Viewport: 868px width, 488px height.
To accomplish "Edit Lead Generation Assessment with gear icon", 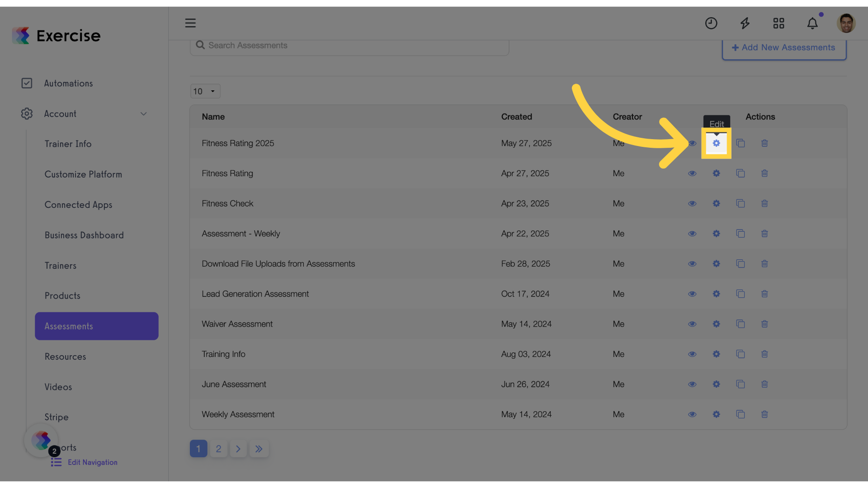I will [716, 294].
